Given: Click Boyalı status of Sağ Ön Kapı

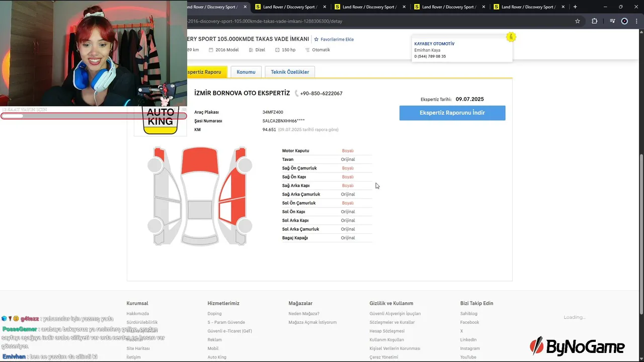Looking at the screenshot, I should (x=348, y=177).
